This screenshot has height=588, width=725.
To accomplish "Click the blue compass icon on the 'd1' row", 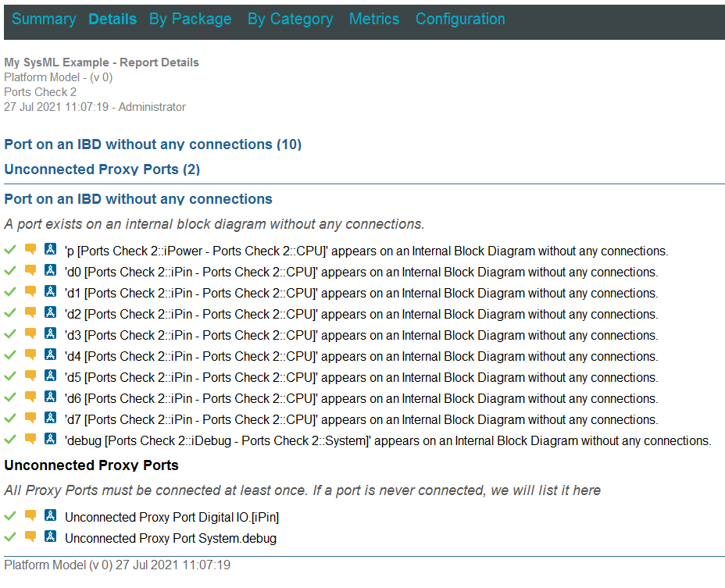I will pyautogui.click(x=51, y=292).
